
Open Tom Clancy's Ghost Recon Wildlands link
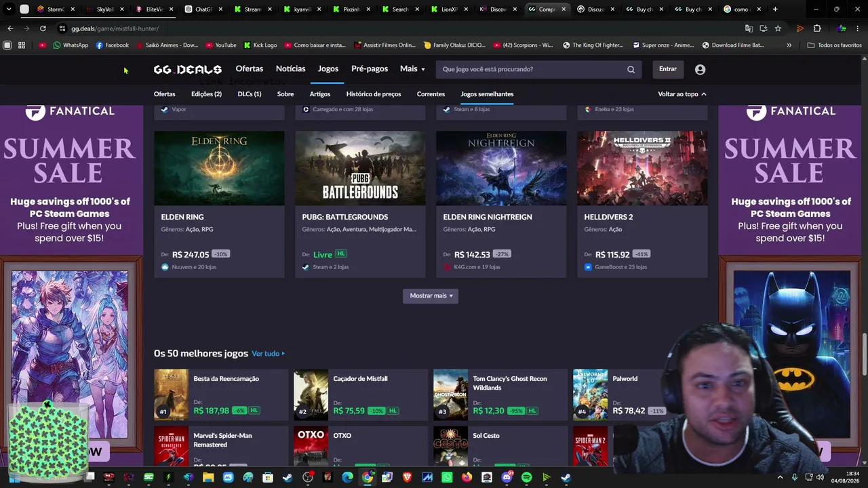pos(510,383)
